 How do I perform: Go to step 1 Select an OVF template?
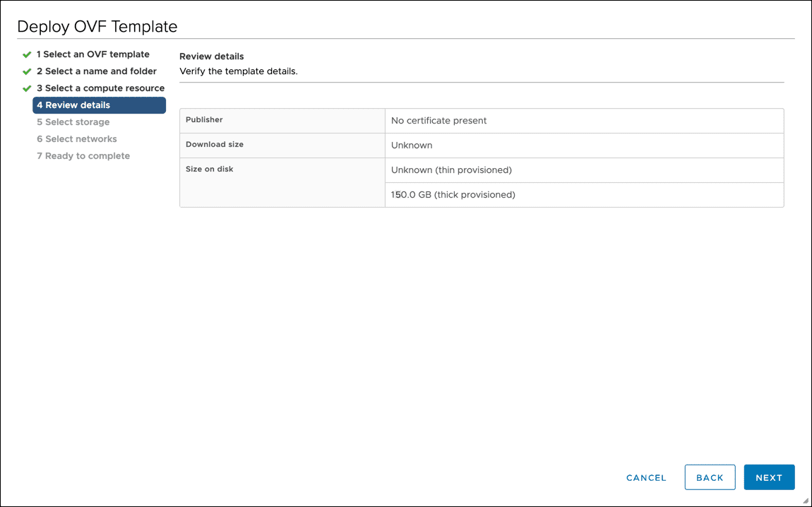click(92, 54)
